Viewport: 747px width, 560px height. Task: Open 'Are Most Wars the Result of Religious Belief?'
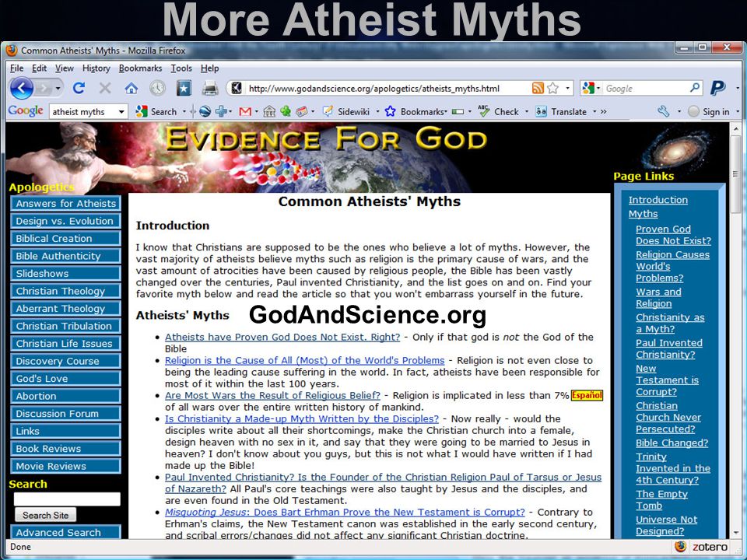pyautogui.click(x=272, y=395)
